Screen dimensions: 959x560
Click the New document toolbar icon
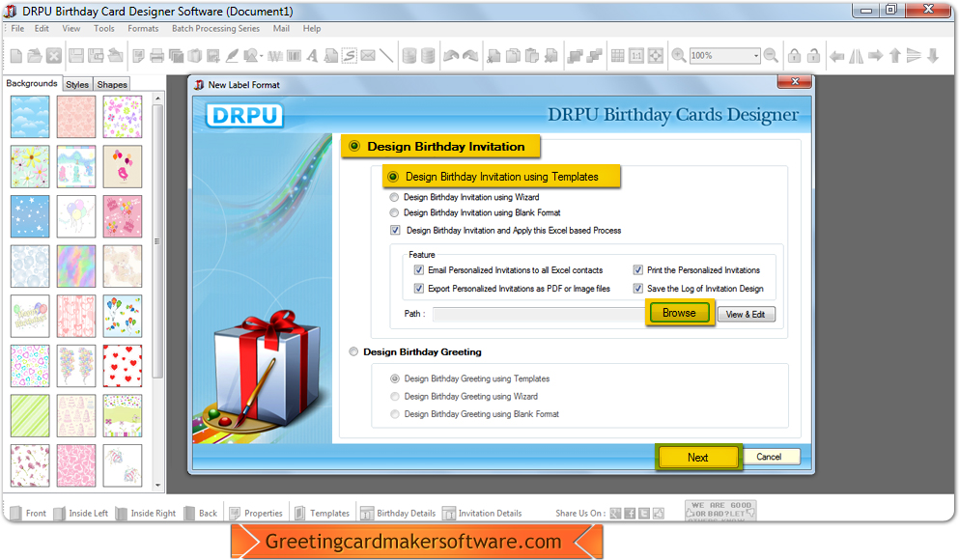point(16,56)
